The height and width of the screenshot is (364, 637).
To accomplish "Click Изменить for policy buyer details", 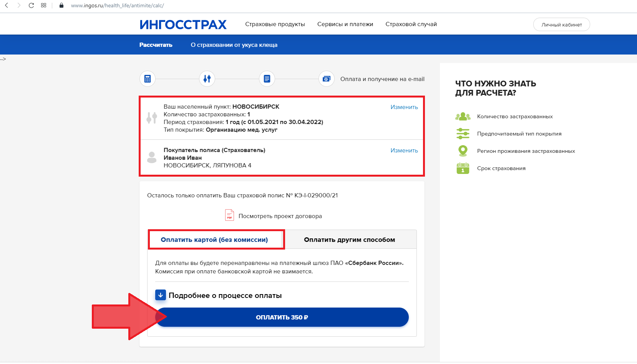I will [x=404, y=151].
